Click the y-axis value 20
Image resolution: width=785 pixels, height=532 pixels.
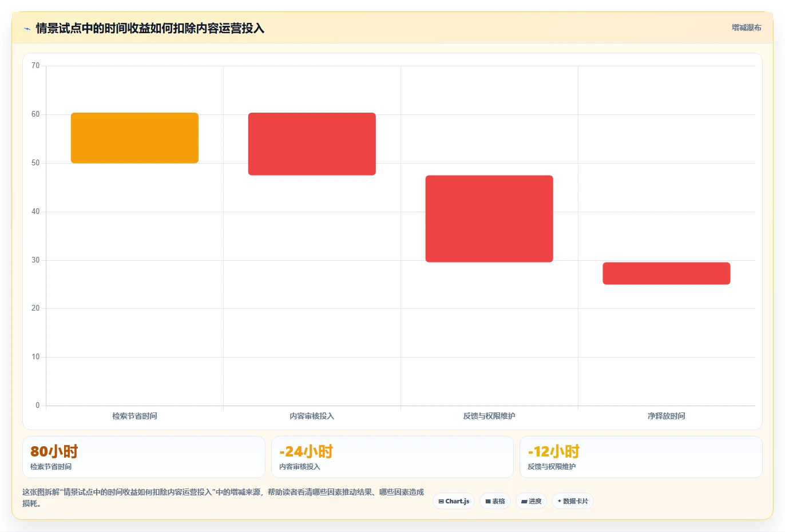[35, 308]
